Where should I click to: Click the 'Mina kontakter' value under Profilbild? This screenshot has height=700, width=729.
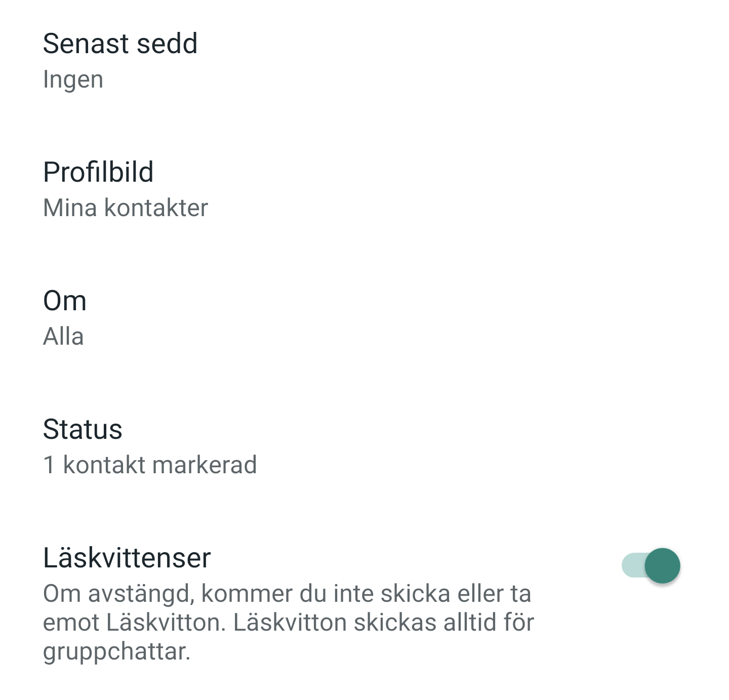tap(126, 208)
